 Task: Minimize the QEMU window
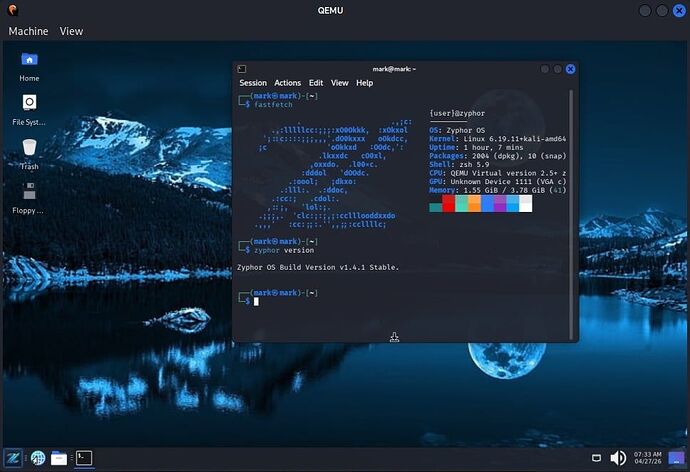645,11
